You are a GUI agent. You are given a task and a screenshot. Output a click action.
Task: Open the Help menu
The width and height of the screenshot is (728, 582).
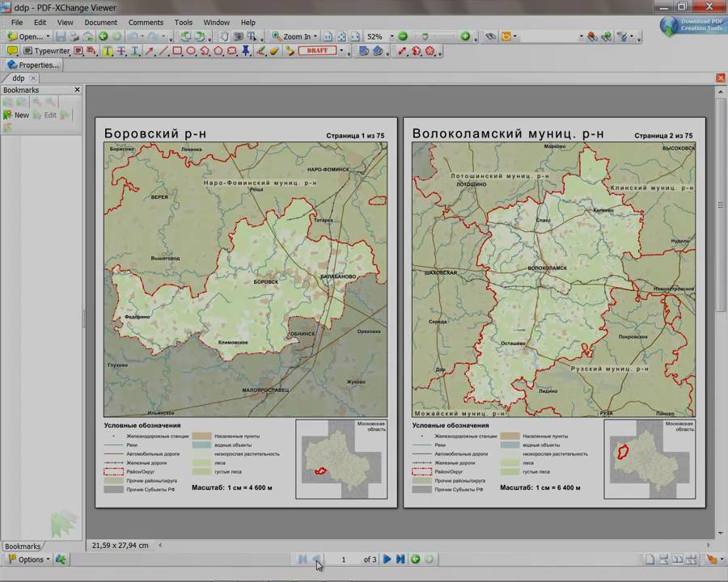point(248,23)
